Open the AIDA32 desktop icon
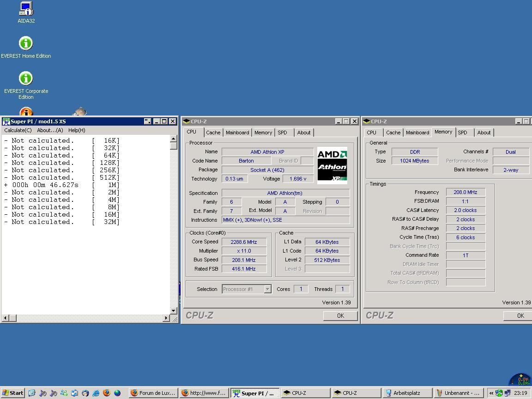This screenshot has height=399, width=532. 26,12
